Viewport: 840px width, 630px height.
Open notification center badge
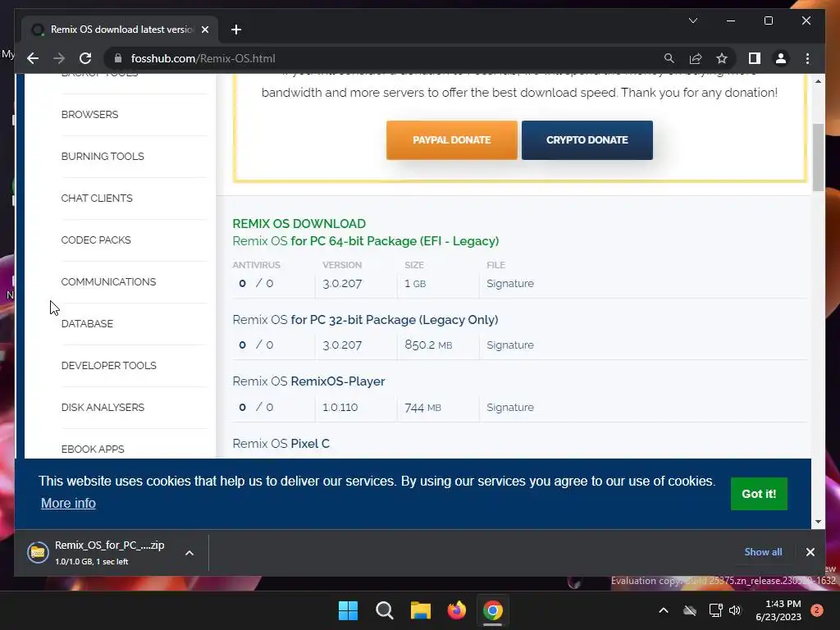817,610
